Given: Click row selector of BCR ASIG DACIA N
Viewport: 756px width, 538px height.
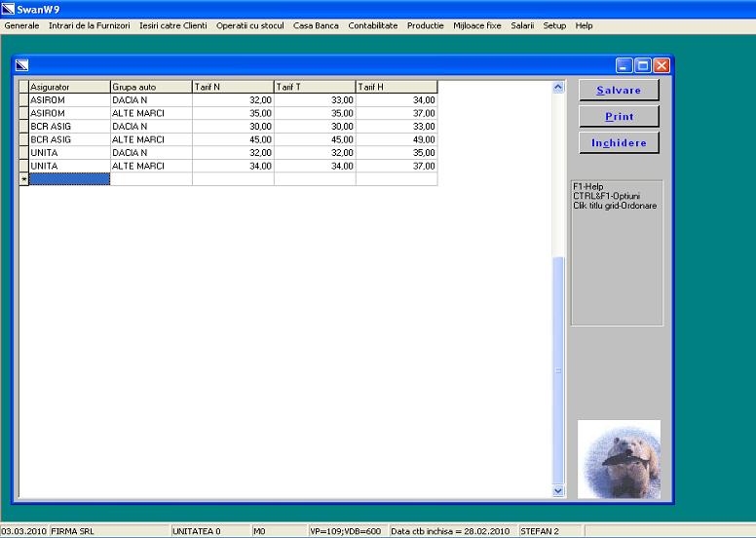Looking at the screenshot, I should coord(23,126).
